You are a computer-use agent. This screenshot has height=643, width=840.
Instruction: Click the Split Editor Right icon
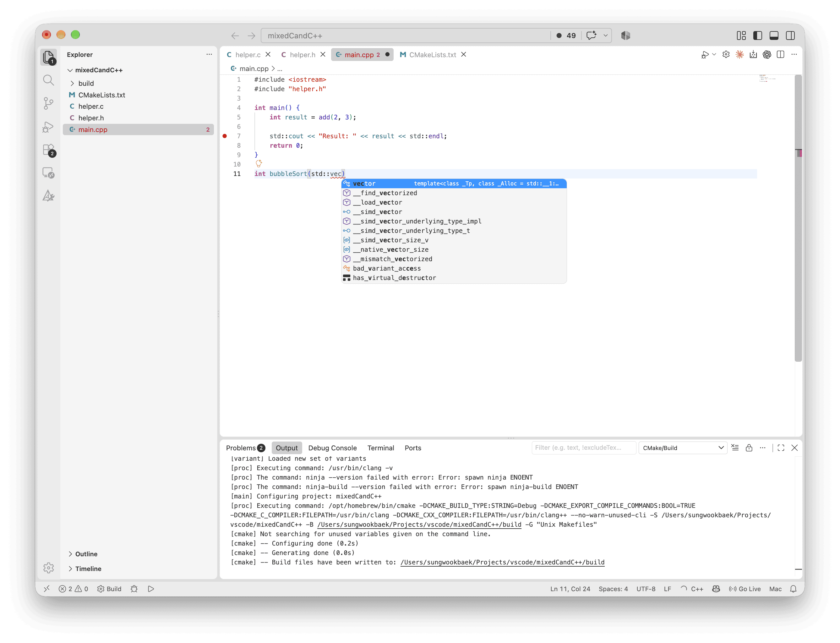781,54
